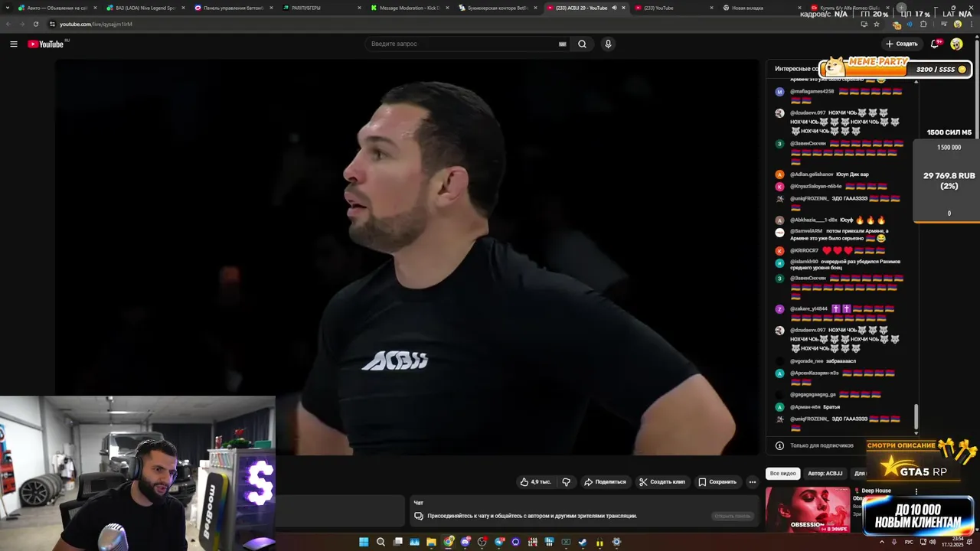Screen dimensions: 980x551
Task: Bookmark this page with the star icon
Action: pyautogui.click(x=877, y=24)
